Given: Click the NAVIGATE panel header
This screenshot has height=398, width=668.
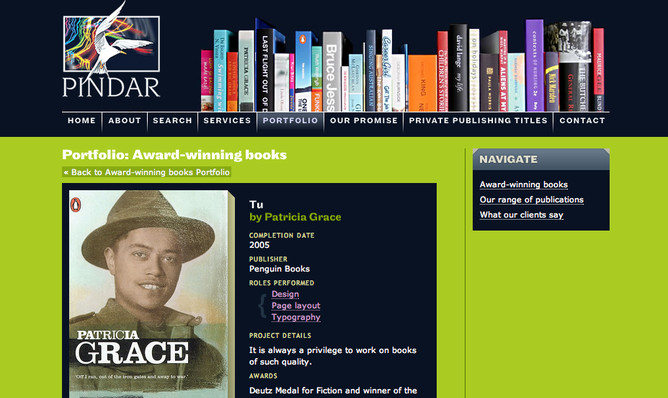Looking at the screenshot, I should coord(541,159).
